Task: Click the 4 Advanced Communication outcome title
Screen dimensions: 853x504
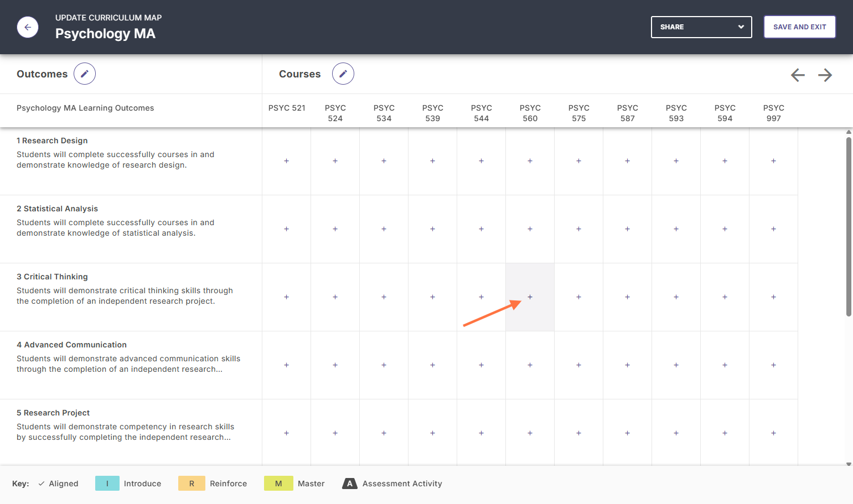Action: pos(71,345)
